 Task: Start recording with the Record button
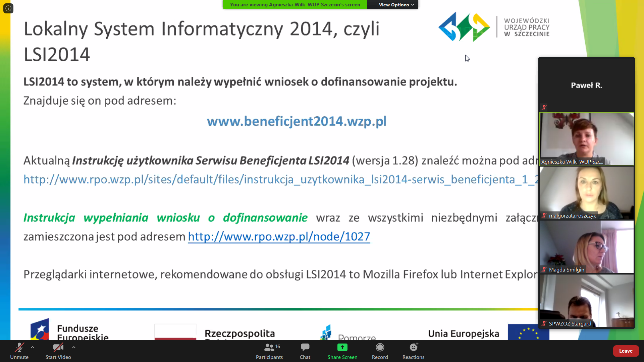pos(380,351)
